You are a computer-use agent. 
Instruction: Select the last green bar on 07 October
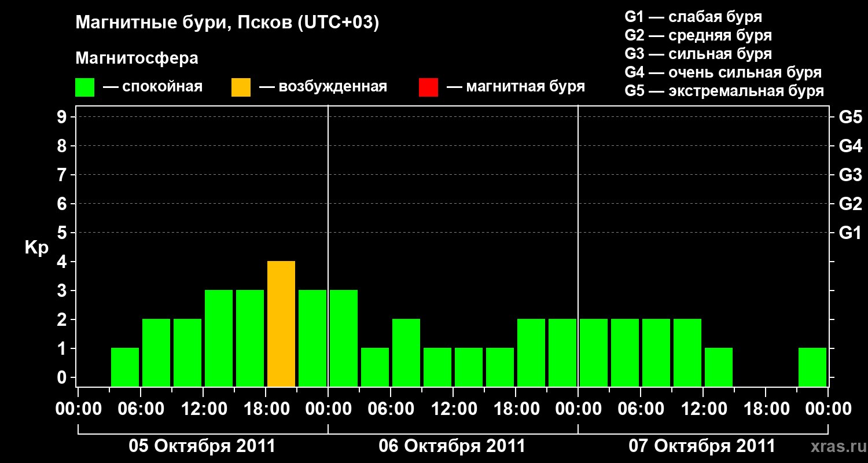(x=812, y=367)
